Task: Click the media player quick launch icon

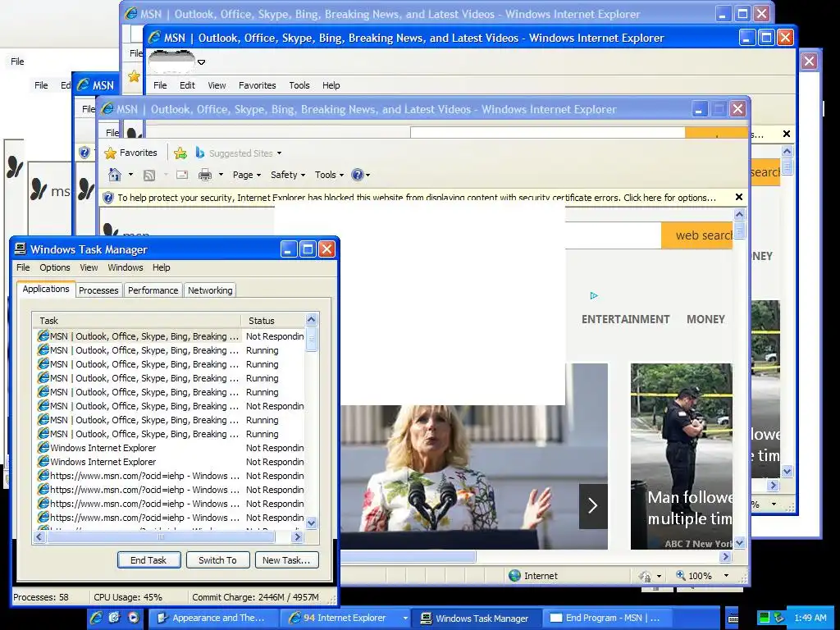Action: click(x=133, y=618)
